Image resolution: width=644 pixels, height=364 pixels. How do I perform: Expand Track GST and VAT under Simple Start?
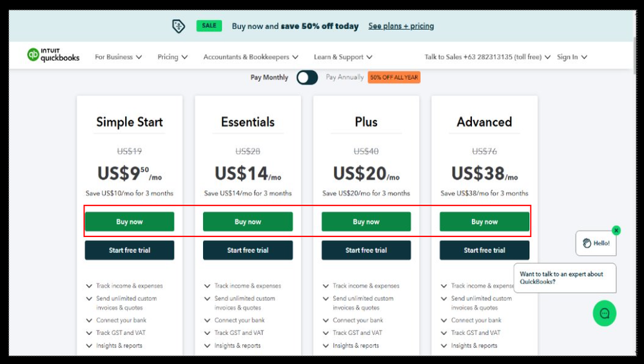point(116,333)
